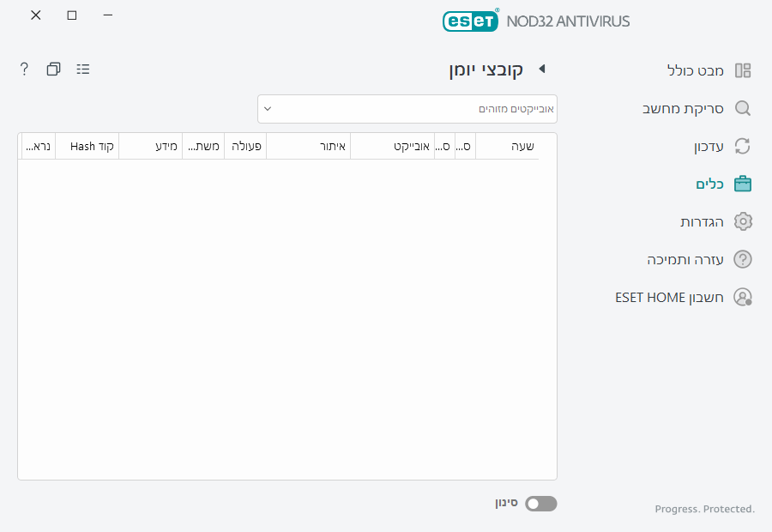Enable the סינון filter toggle
The height and width of the screenshot is (532, 772).
tap(540, 503)
